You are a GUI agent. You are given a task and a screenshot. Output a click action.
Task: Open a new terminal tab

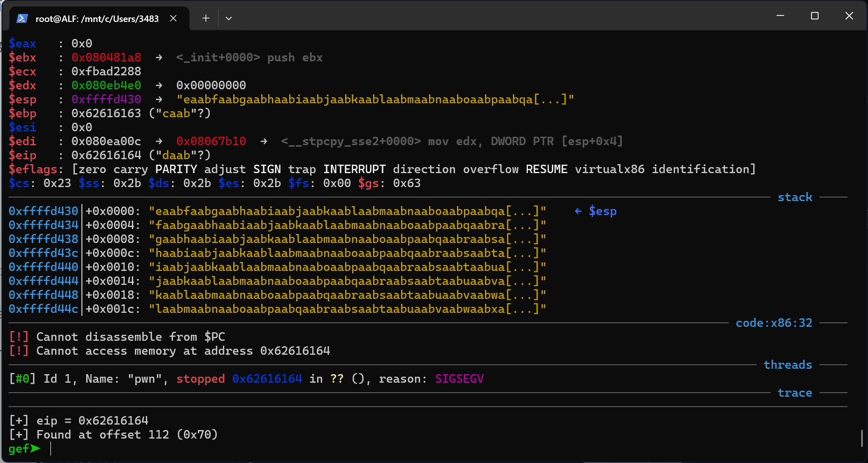[206, 18]
